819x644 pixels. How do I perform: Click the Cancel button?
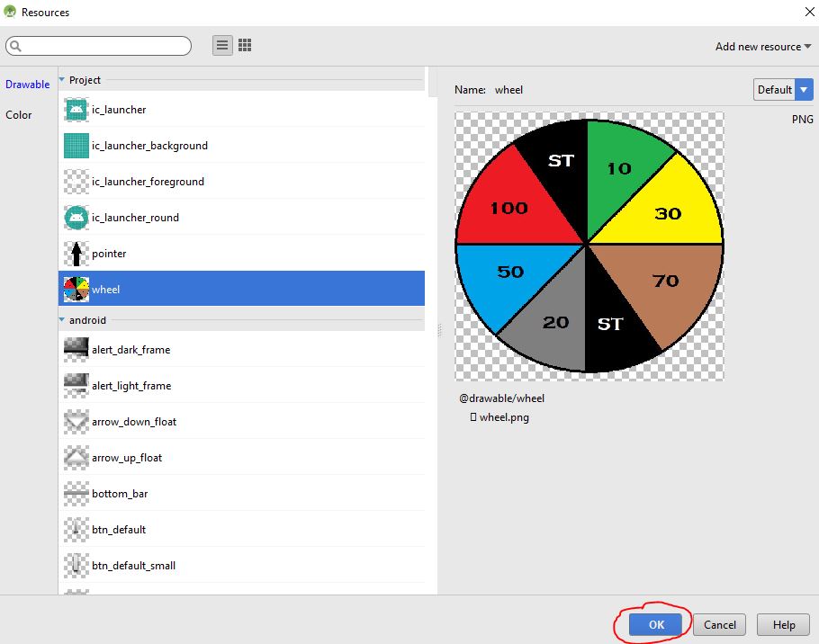click(719, 625)
